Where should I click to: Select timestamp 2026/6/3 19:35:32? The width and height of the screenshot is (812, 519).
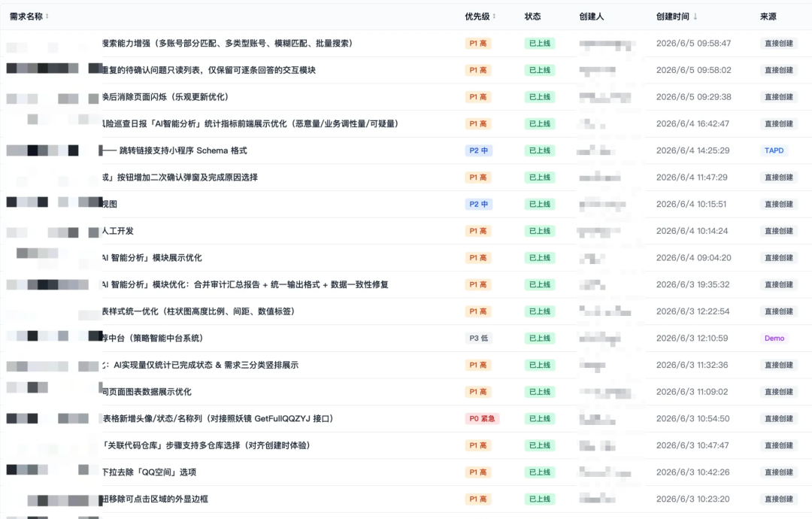693,285
